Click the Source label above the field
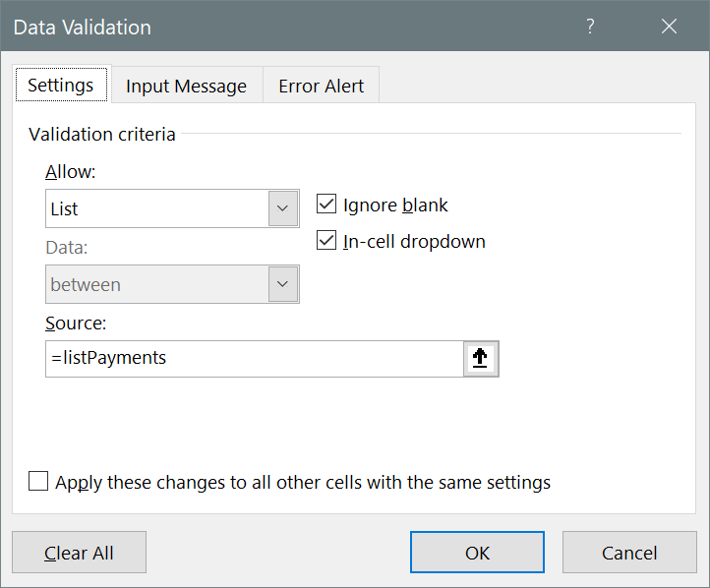This screenshot has height=588, width=710. coord(76,323)
